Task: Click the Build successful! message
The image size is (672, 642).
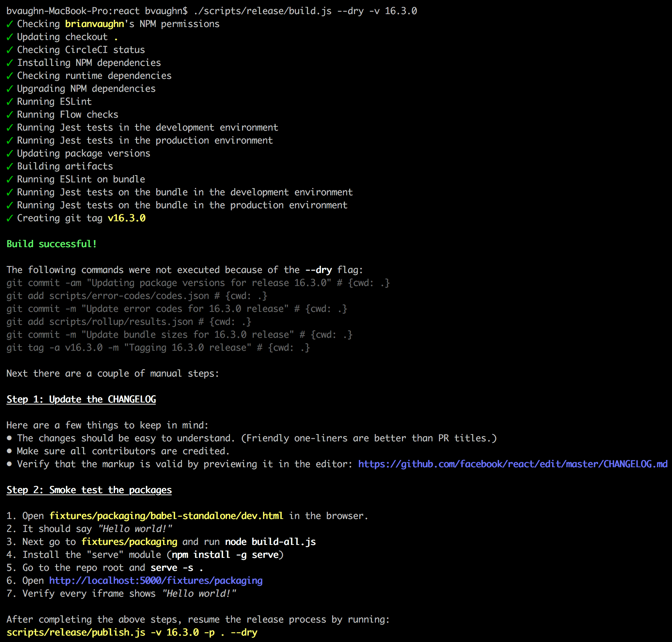Action: [x=51, y=243]
